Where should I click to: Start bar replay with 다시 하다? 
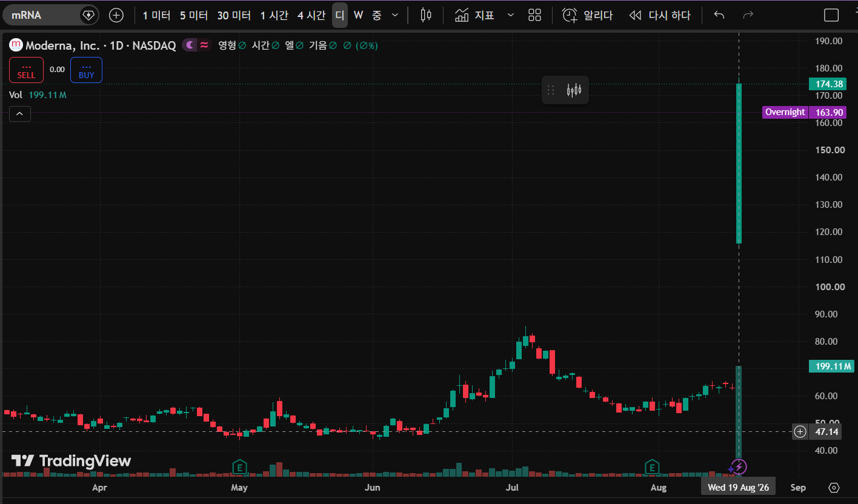coord(660,15)
